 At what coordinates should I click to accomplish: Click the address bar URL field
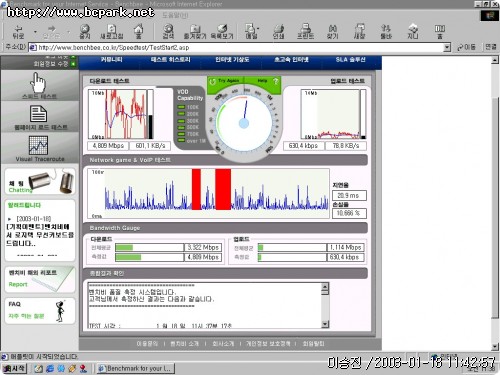tap(236, 48)
